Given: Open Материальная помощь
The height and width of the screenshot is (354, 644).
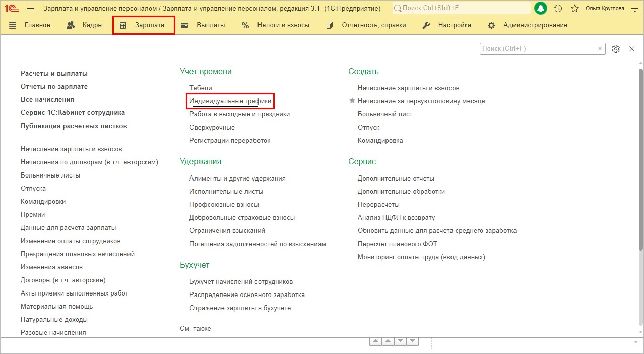Looking at the screenshot, I should click(57, 306).
